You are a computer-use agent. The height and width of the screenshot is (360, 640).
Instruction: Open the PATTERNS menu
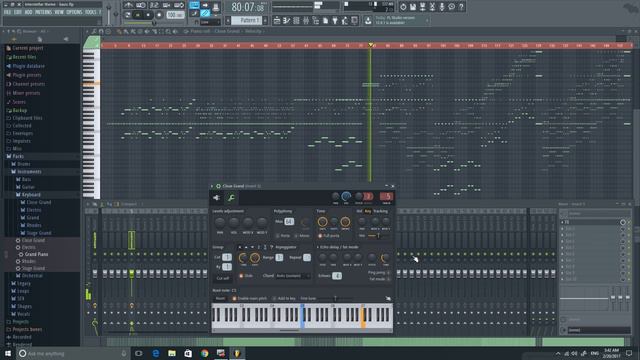point(43,12)
